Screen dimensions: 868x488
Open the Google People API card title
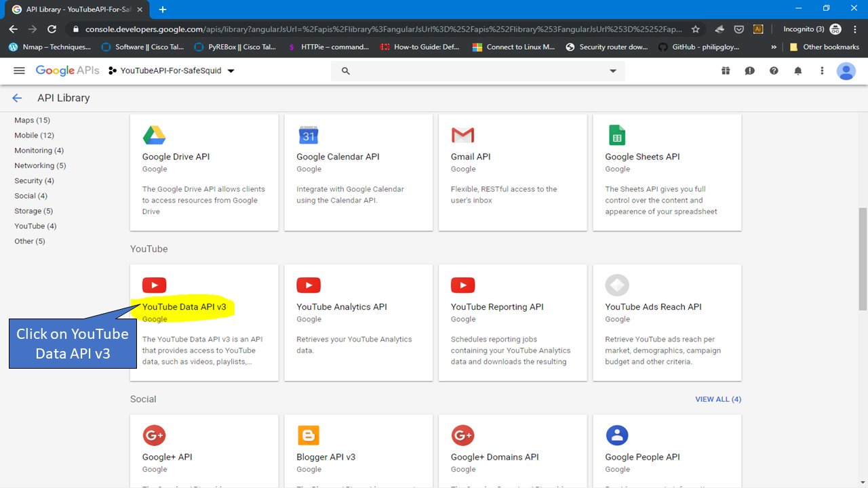[642, 457]
